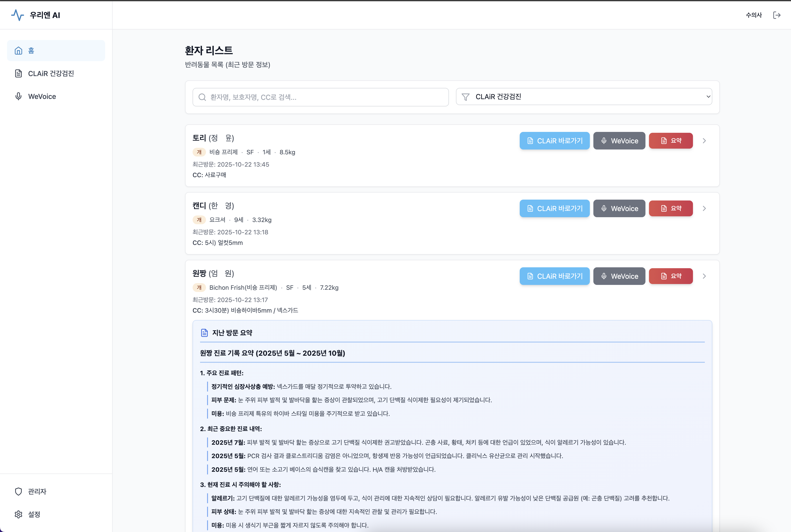Image resolution: width=791 pixels, height=532 pixels.
Task: Expand 원짱 row chevron arrow
Action: (x=704, y=276)
